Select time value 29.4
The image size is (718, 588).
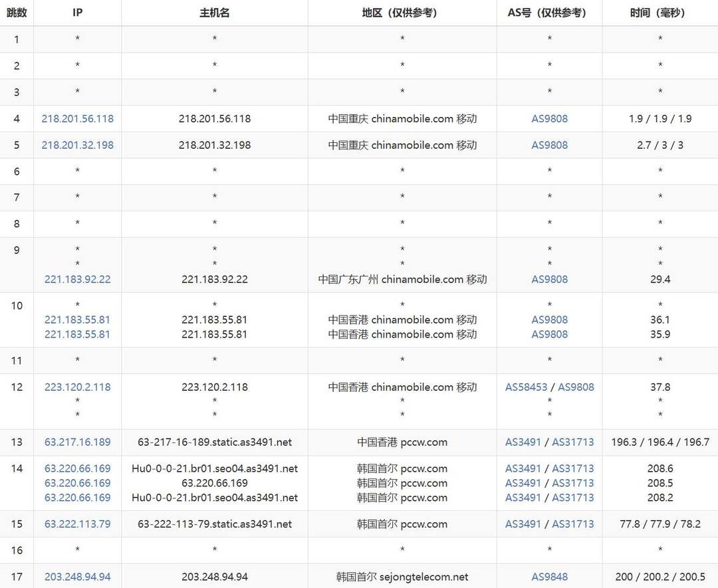pos(660,279)
